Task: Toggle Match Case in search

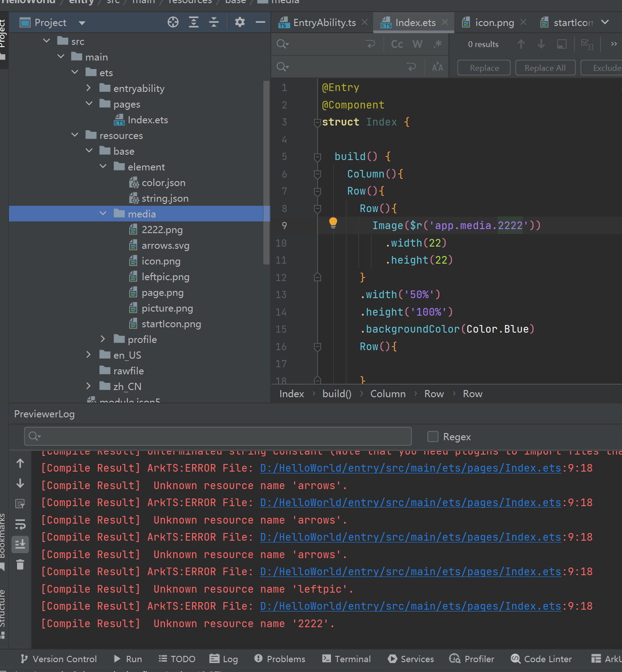Action: pos(397,44)
